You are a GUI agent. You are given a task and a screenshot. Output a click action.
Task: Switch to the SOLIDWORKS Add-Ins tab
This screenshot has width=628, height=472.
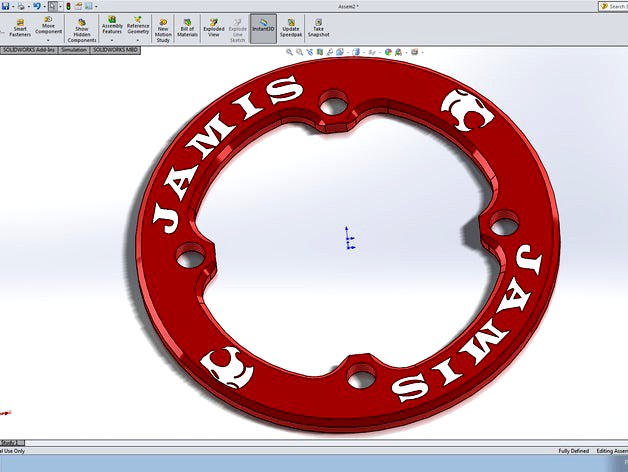pyautogui.click(x=29, y=49)
